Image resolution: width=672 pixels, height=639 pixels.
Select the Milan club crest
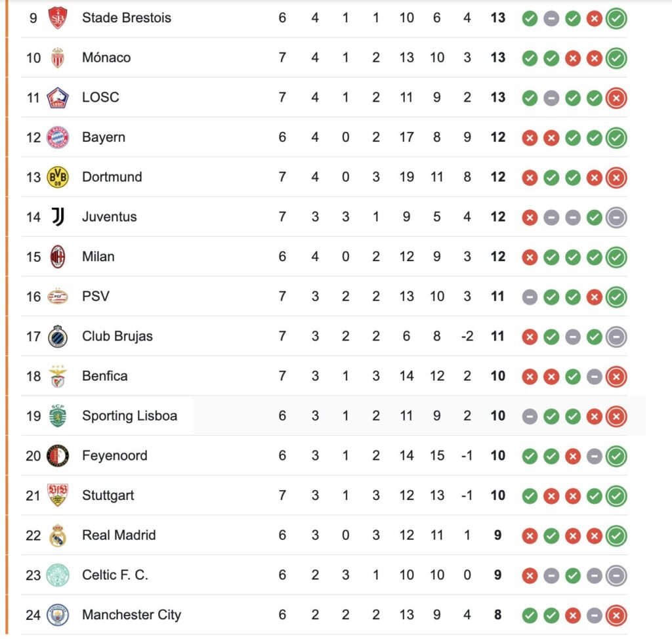(58, 257)
